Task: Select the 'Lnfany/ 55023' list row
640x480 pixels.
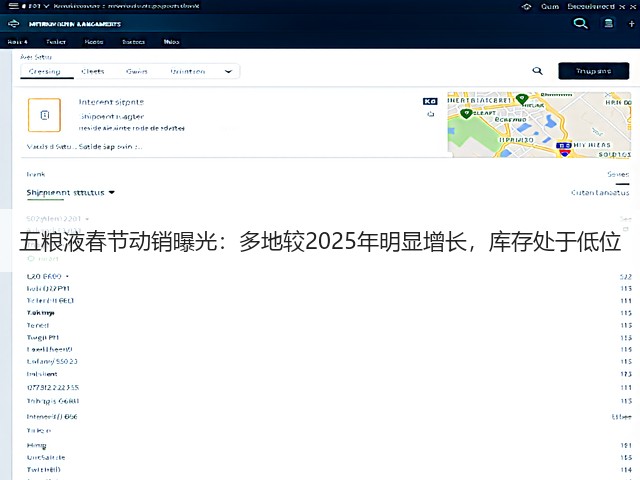Action: pyautogui.click(x=329, y=361)
